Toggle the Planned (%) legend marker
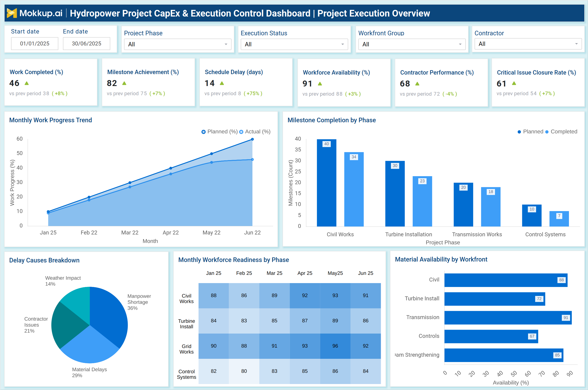The width and height of the screenshot is (588, 390). 204,132
